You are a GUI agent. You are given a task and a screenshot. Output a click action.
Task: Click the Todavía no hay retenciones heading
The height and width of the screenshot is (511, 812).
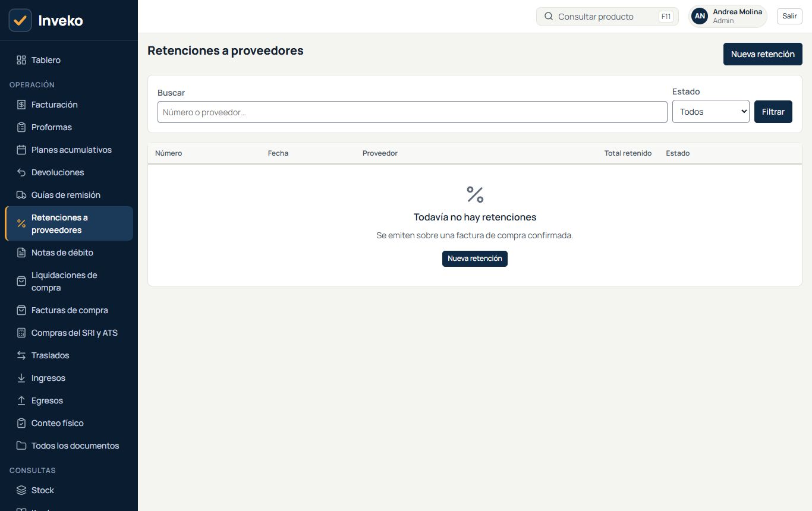pos(475,217)
